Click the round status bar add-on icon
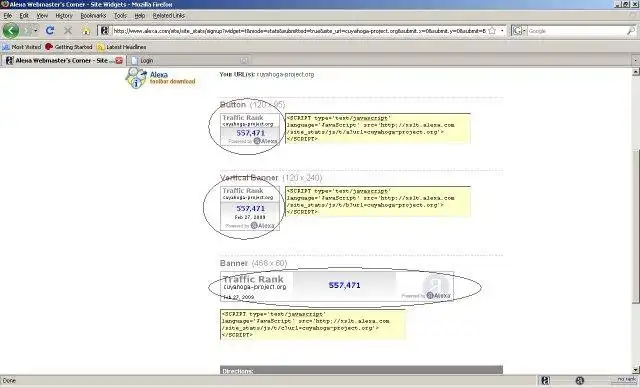 pos(579,381)
